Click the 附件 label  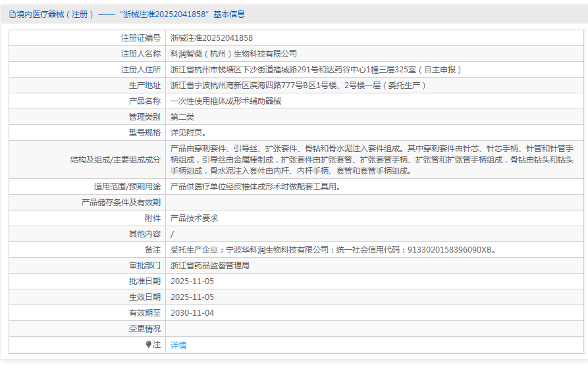point(153,218)
